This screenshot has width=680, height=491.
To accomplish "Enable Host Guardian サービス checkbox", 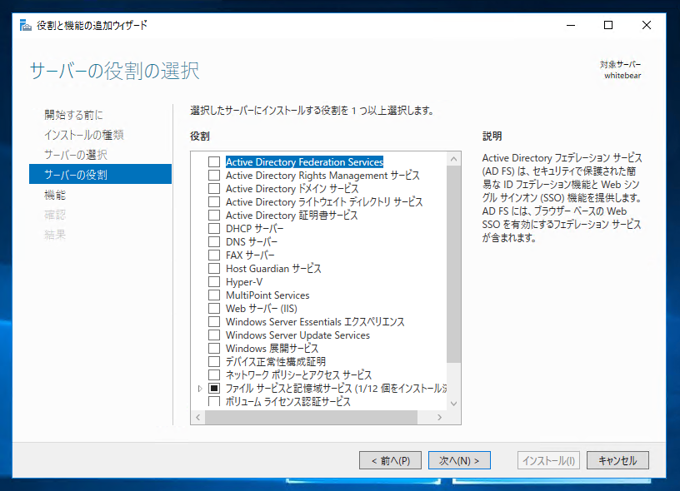I will point(214,268).
